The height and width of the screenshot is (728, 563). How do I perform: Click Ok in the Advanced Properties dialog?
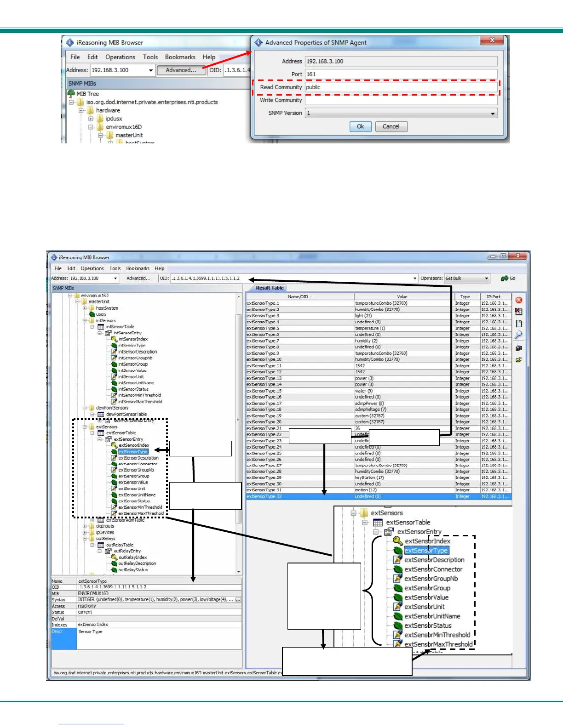(361, 126)
